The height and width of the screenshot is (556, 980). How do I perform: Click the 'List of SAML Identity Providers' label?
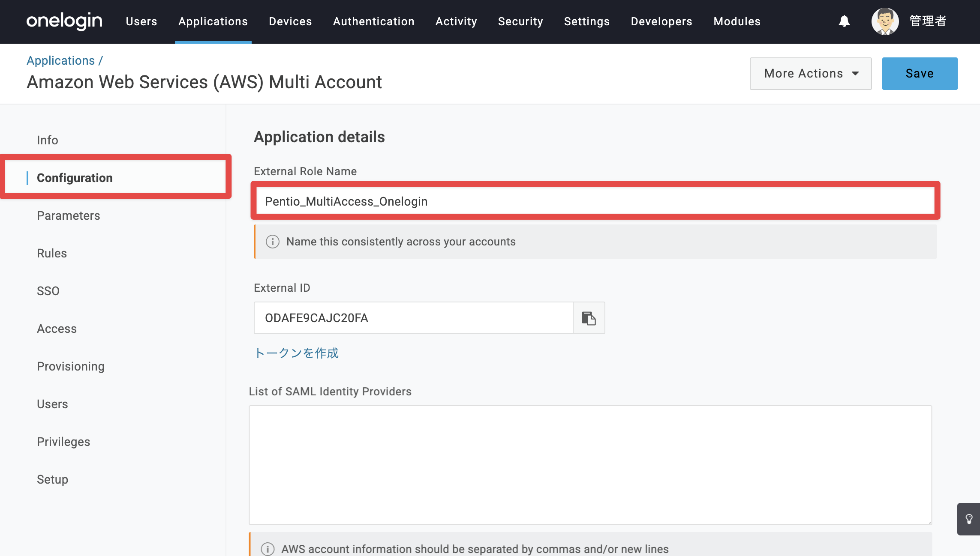(x=330, y=392)
